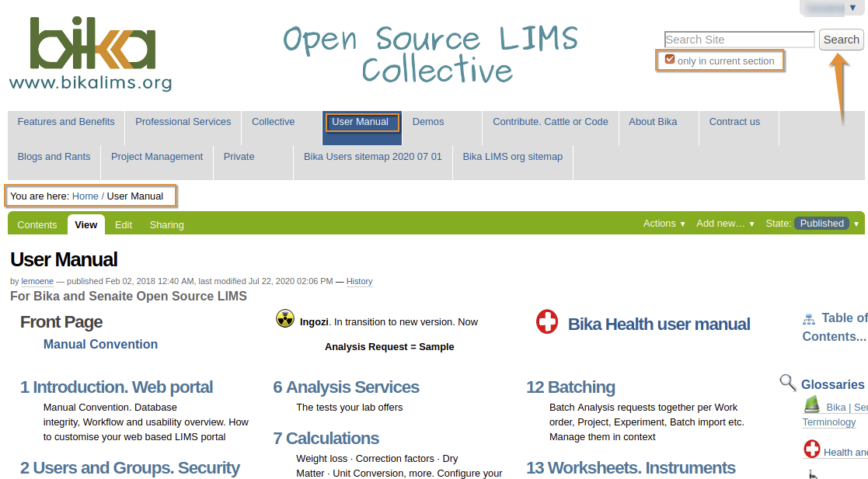The image size is (868, 479).
Task: Uncheck the only in current section checkbox
Action: 670,57
